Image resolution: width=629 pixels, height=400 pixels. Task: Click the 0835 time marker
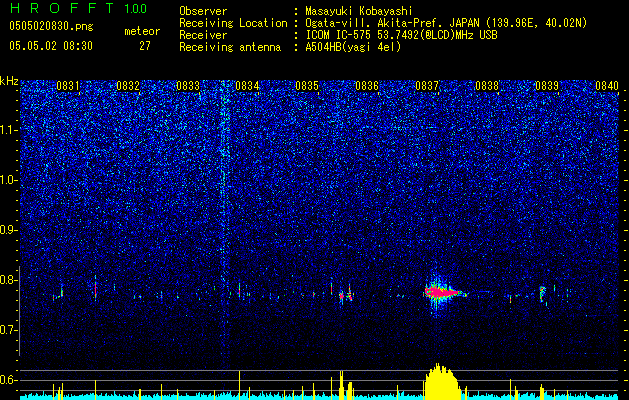coord(307,86)
